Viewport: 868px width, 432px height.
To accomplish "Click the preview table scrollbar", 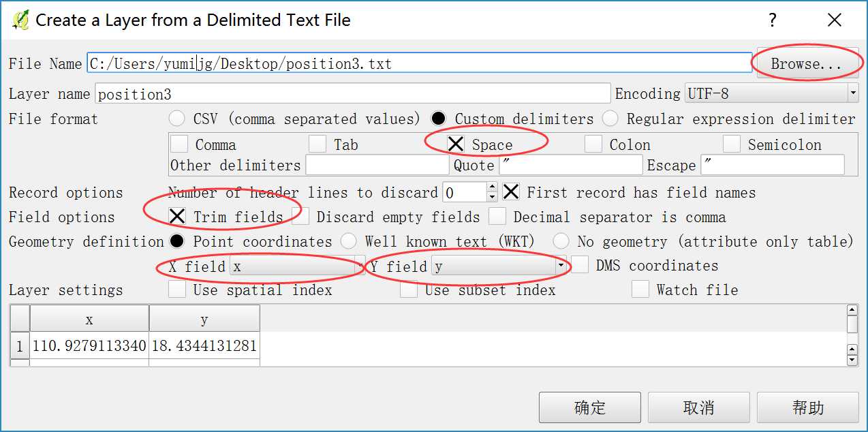I will [852, 334].
